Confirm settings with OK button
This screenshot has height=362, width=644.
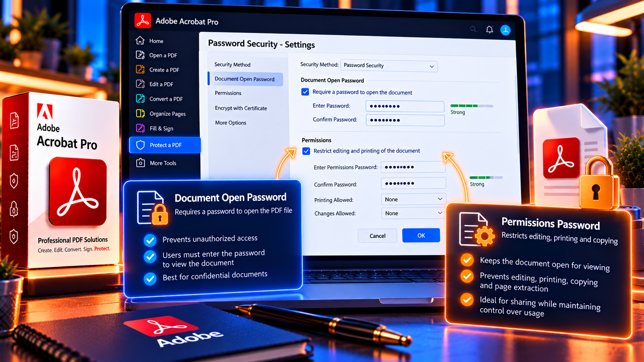click(421, 235)
